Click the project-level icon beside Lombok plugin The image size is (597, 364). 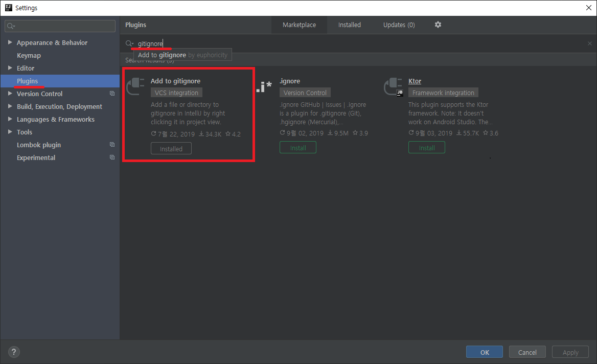click(x=112, y=145)
